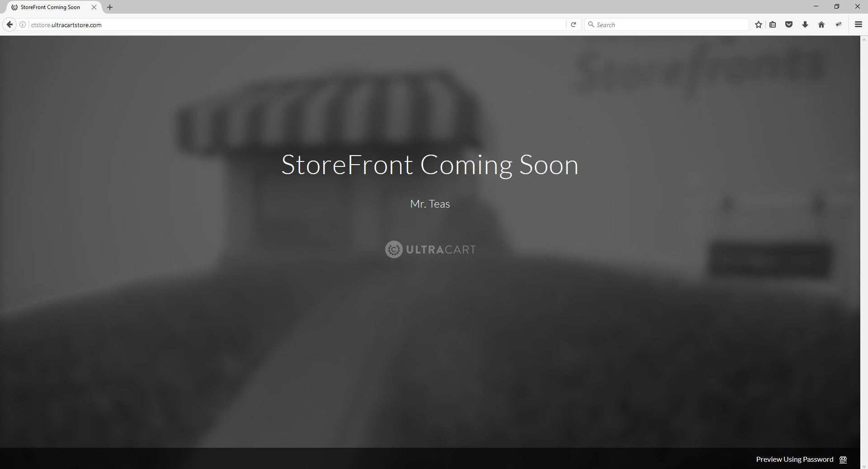
Task: Click the Mr. Teas store name text
Action: pyautogui.click(x=430, y=204)
